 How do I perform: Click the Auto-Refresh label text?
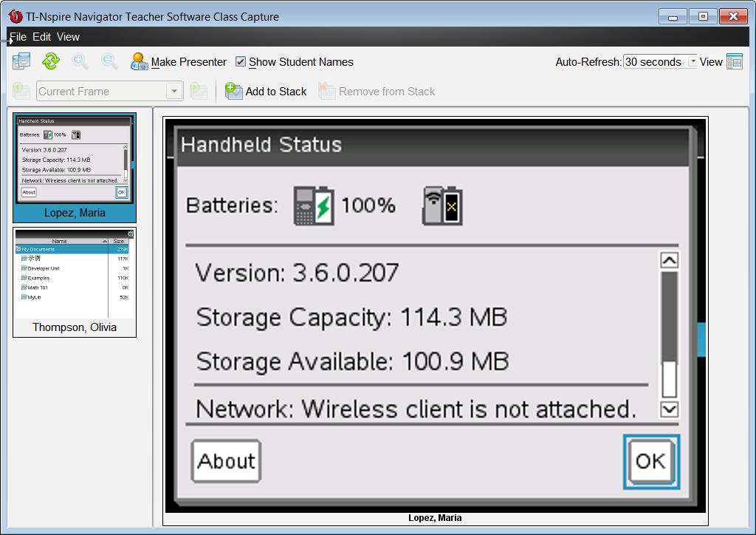coord(588,62)
